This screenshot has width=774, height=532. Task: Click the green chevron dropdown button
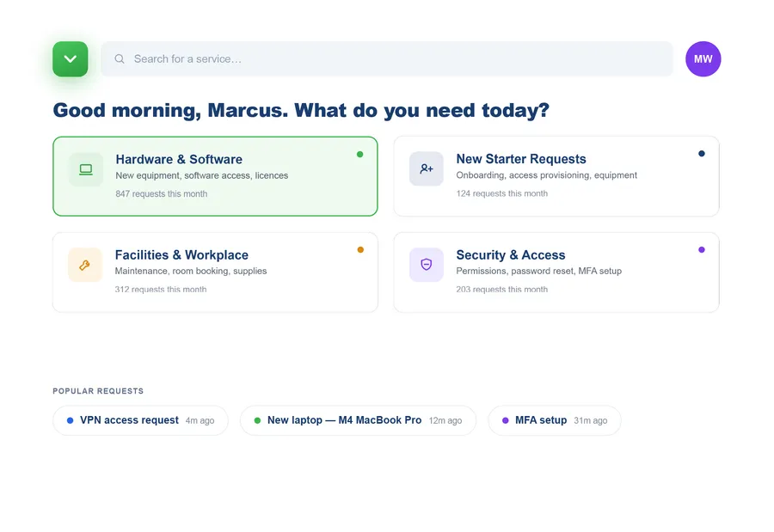coord(71,58)
